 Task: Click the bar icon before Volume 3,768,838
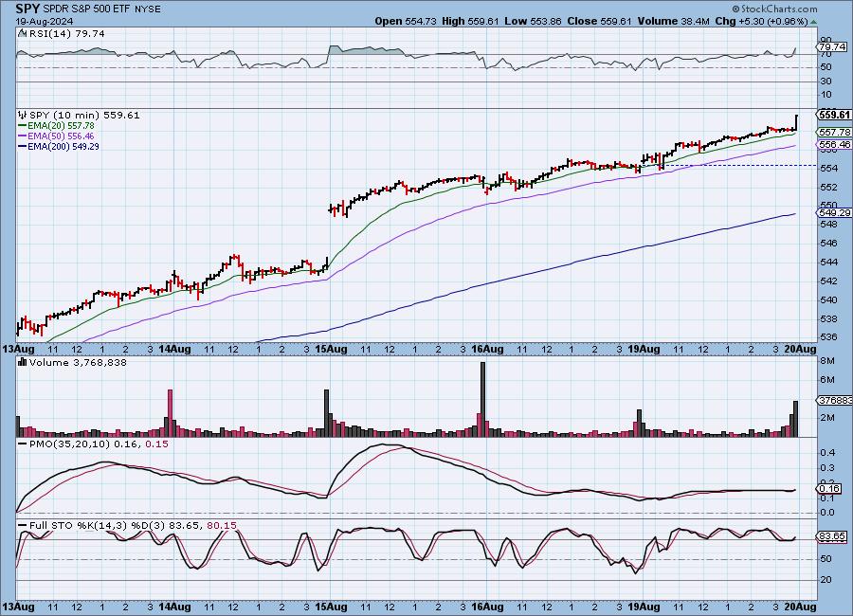(23, 362)
